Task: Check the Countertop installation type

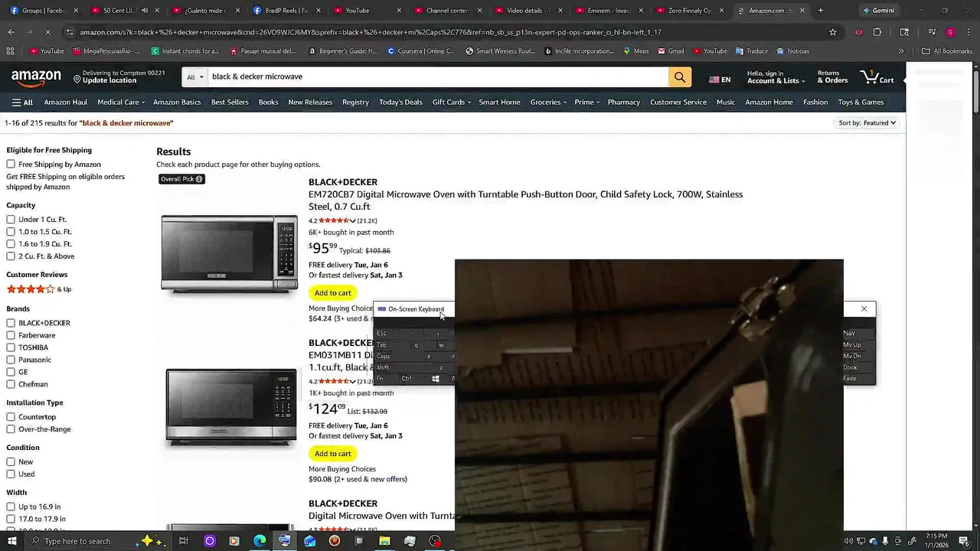Action: click(11, 417)
